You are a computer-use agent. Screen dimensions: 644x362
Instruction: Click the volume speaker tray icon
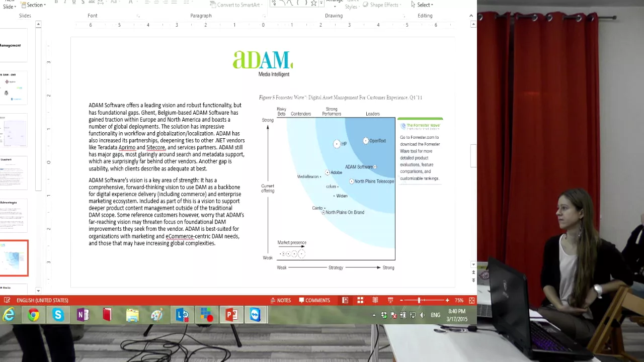[x=422, y=315]
